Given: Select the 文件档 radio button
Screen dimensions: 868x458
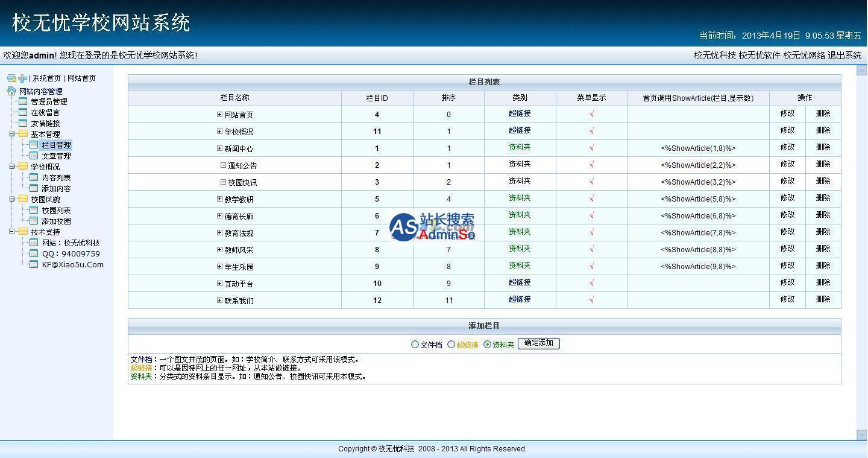Looking at the screenshot, I should pos(415,345).
